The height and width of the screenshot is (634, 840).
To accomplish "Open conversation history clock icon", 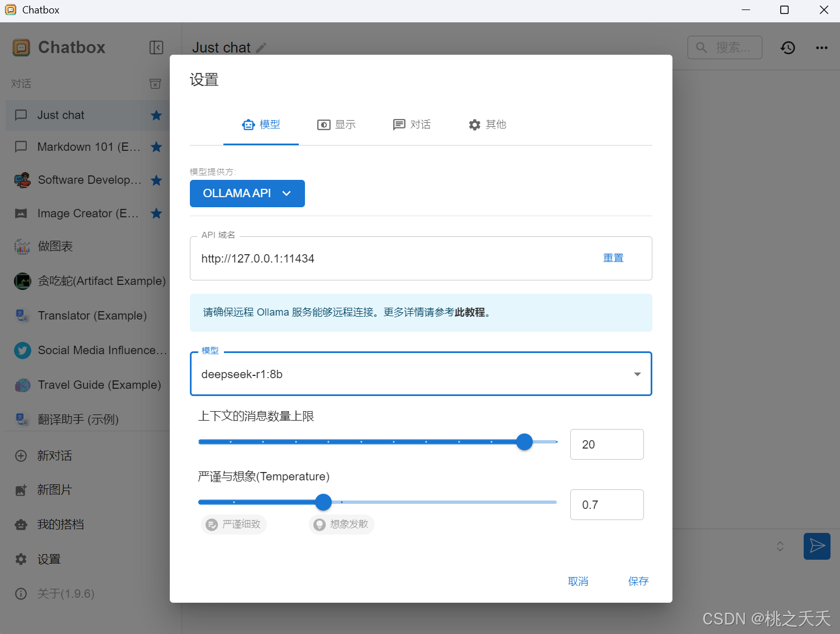I will [788, 47].
